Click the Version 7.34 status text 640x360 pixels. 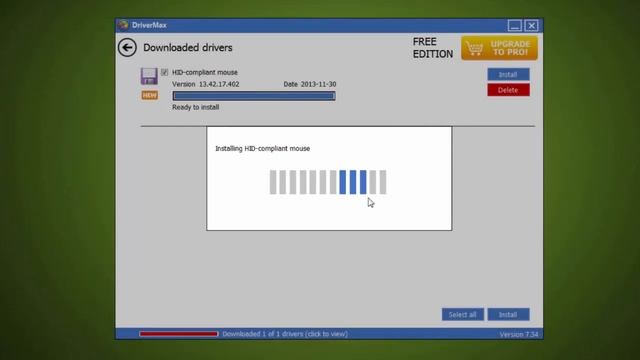[518, 334]
